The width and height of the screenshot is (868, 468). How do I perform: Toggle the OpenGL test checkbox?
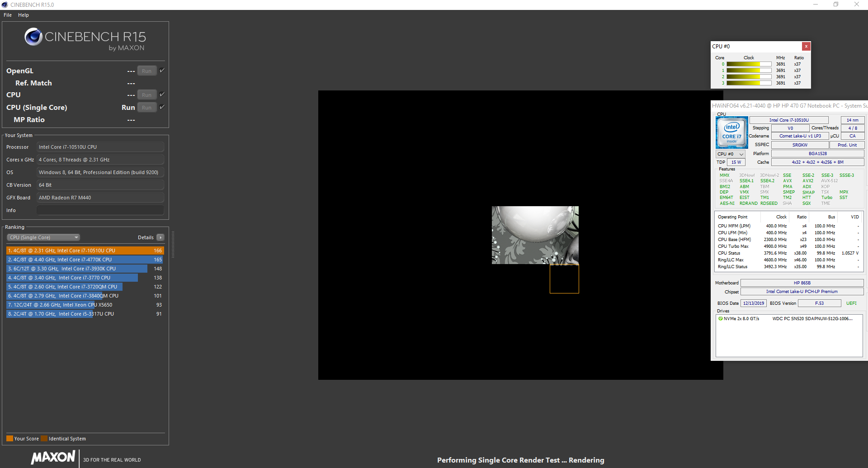tap(162, 70)
